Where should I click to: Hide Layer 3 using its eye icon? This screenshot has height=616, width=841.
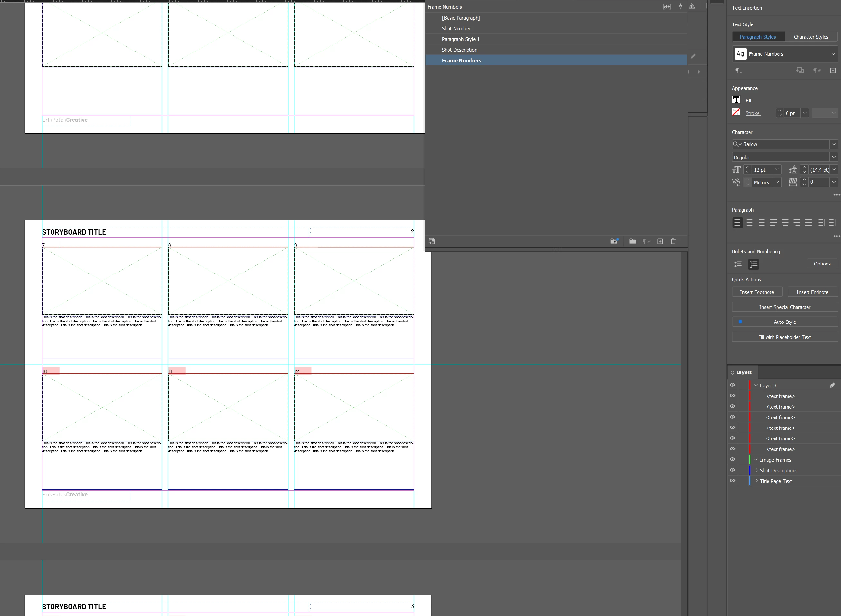pyautogui.click(x=732, y=385)
